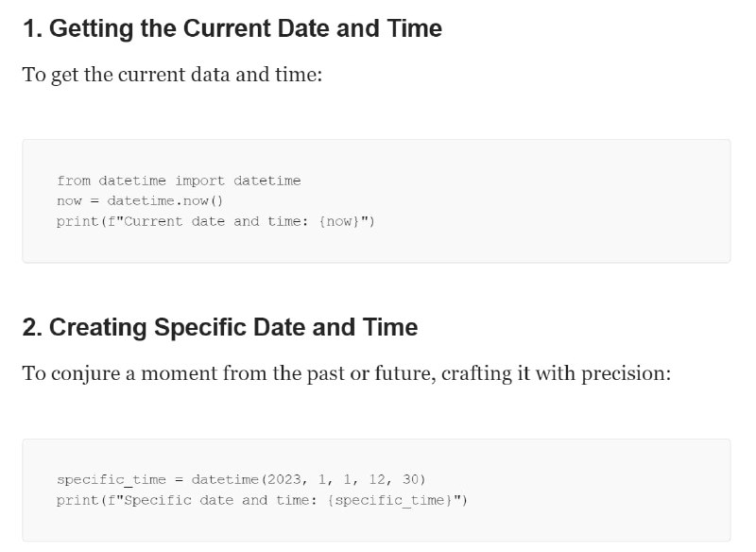Click the heading Creating Specific Date and Time
The image size is (756, 552).
coord(220,327)
